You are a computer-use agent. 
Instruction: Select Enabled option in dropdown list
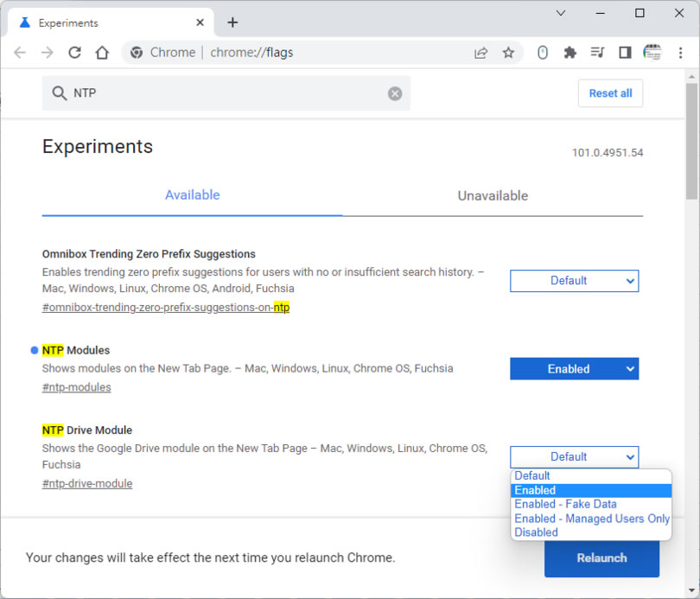point(590,490)
